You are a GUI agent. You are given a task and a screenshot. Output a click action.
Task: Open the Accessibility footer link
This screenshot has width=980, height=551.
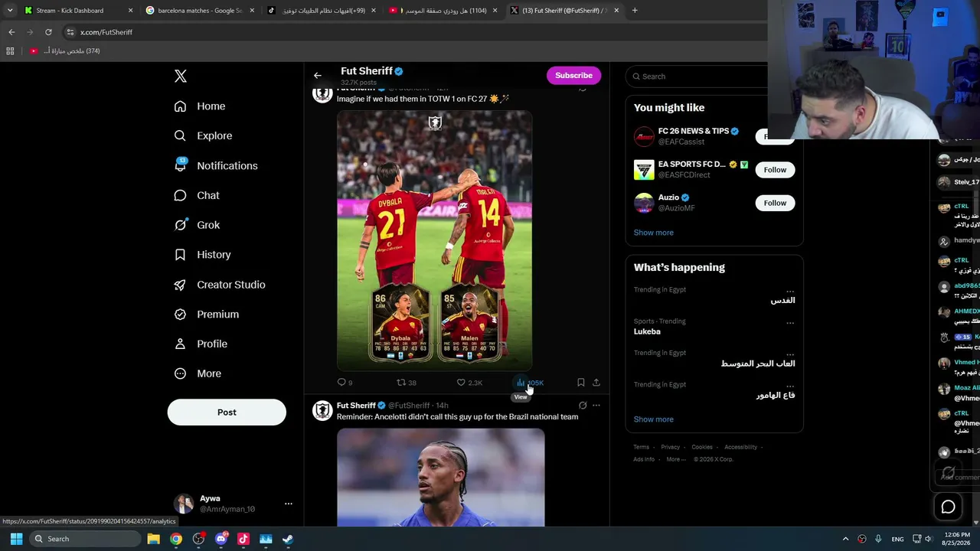point(741,447)
